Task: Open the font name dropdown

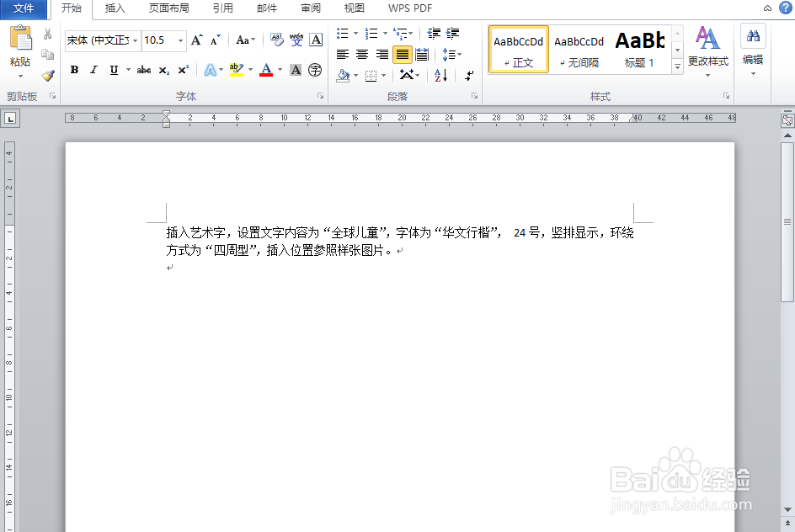Action: (134, 40)
